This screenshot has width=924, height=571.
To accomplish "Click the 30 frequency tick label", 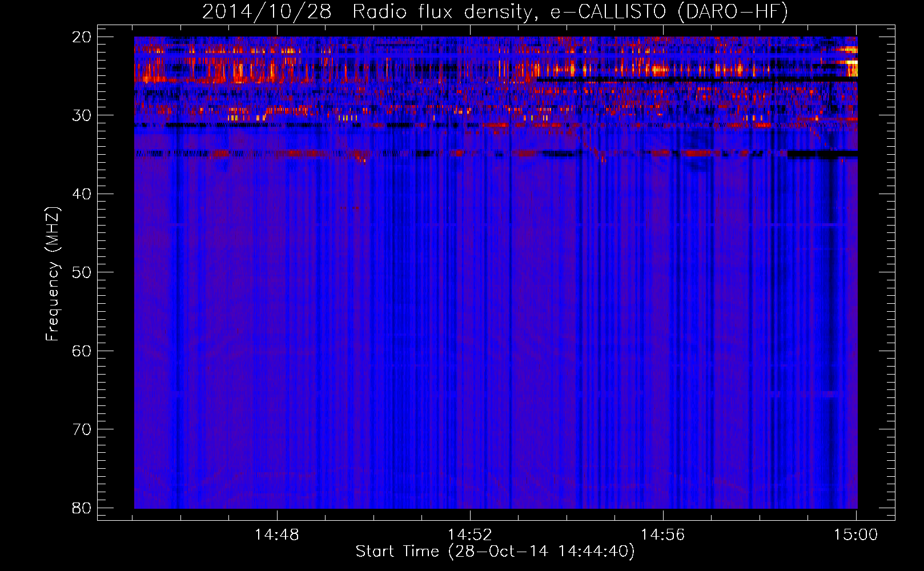I will [x=82, y=115].
